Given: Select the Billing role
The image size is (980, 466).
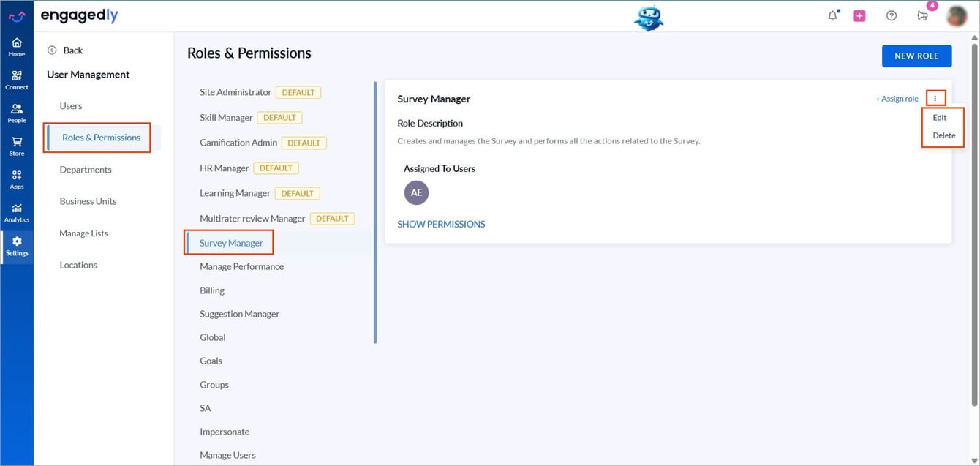Looking at the screenshot, I should 212,290.
